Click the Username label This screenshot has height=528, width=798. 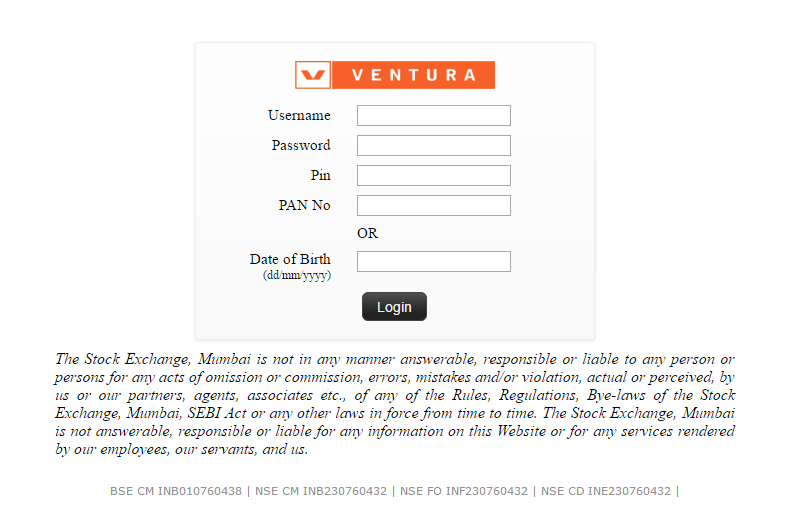tap(299, 116)
